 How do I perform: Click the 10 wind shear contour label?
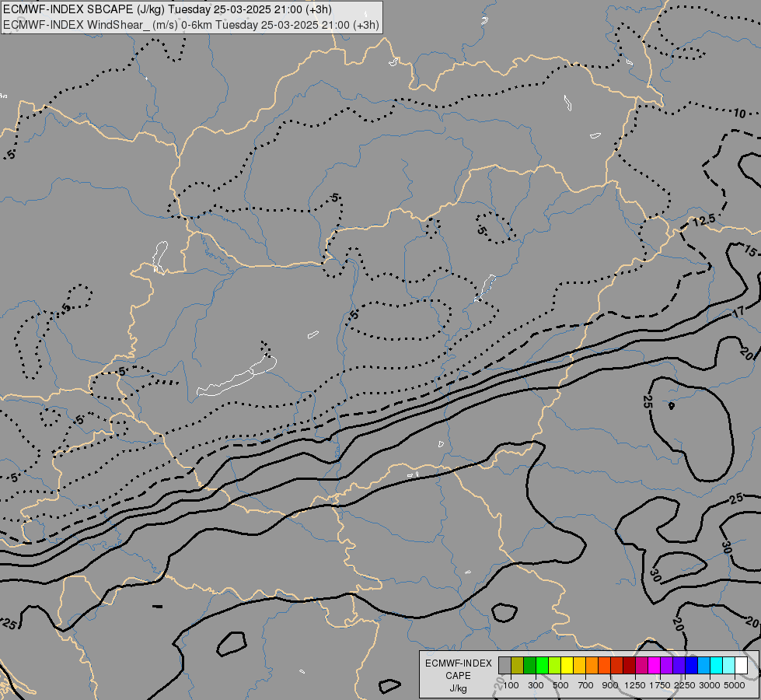739,114
